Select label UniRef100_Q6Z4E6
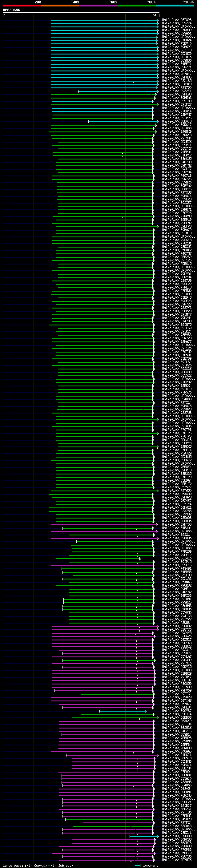The width and height of the screenshot is (197, 868). (177, 558)
